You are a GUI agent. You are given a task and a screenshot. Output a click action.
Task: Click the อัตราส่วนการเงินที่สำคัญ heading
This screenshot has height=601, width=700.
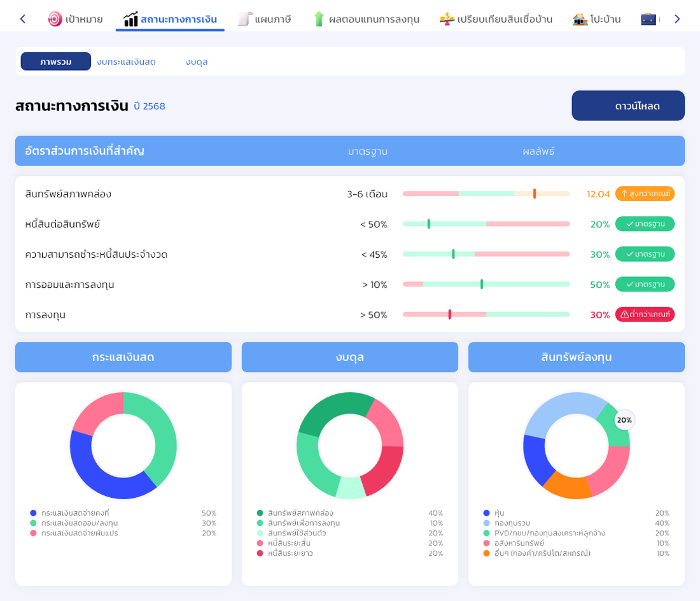pos(85,151)
